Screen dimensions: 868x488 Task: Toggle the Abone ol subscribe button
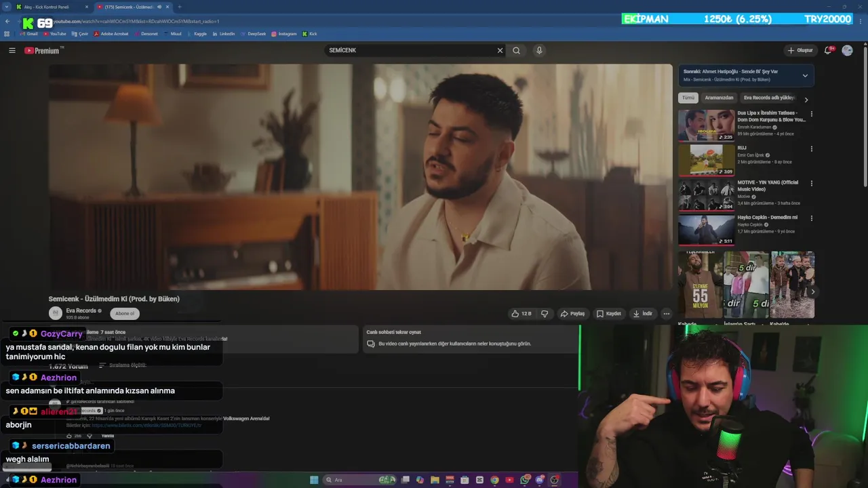click(125, 313)
